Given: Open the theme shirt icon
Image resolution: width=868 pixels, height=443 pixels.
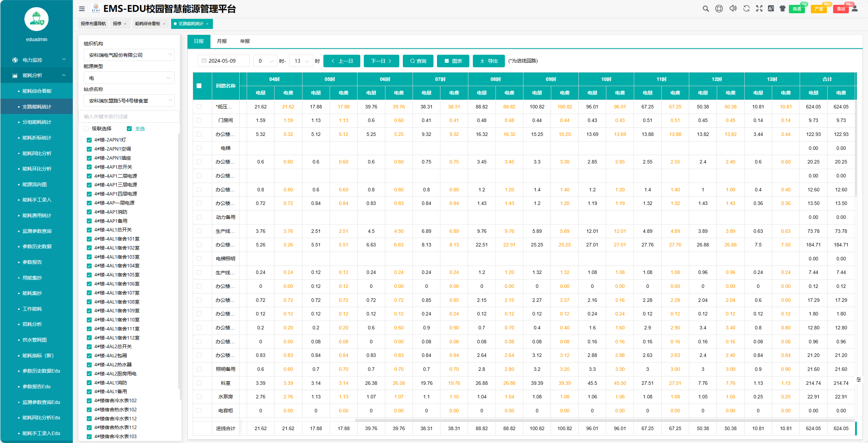Looking at the screenshot, I should pos(783,9).
